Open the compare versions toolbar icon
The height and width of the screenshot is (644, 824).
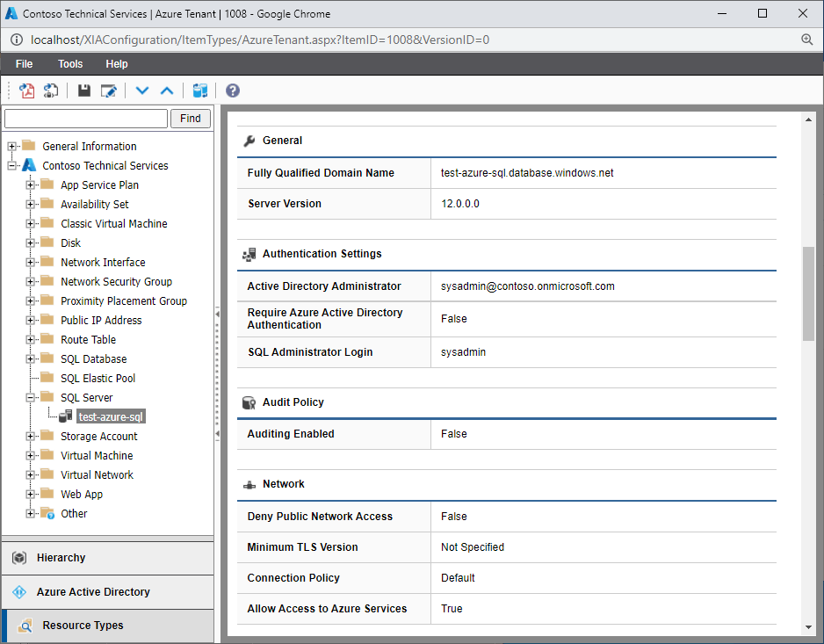(x=200, y=91)
